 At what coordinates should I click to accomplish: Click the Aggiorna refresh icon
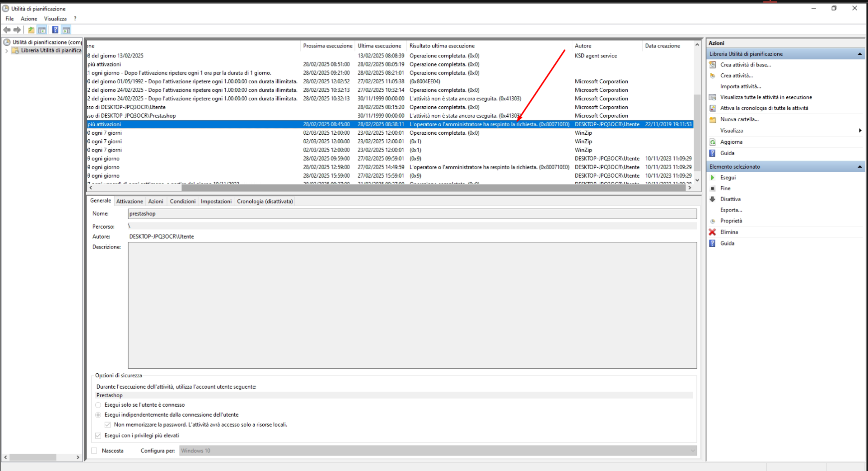click(x=712, y=142)
